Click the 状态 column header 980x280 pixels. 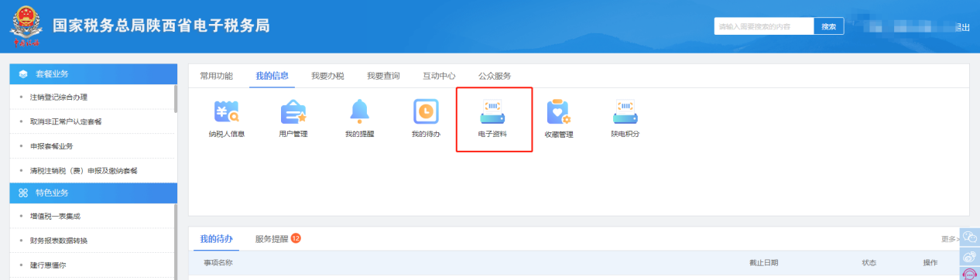pyautogui.click(x=869, y=263)
